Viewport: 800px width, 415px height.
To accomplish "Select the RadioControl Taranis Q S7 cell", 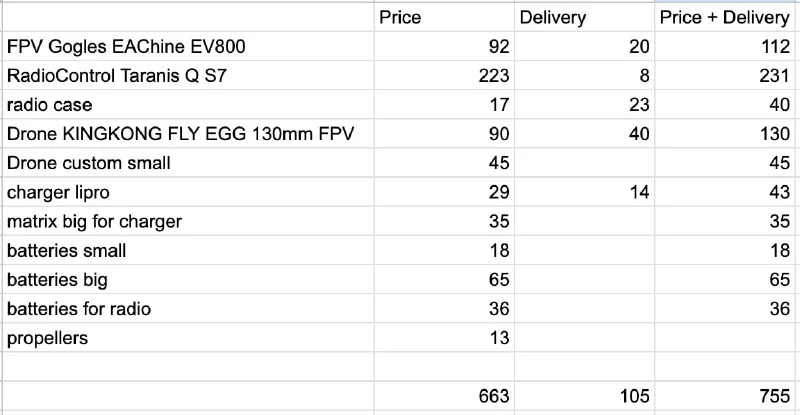I will 188,76.
